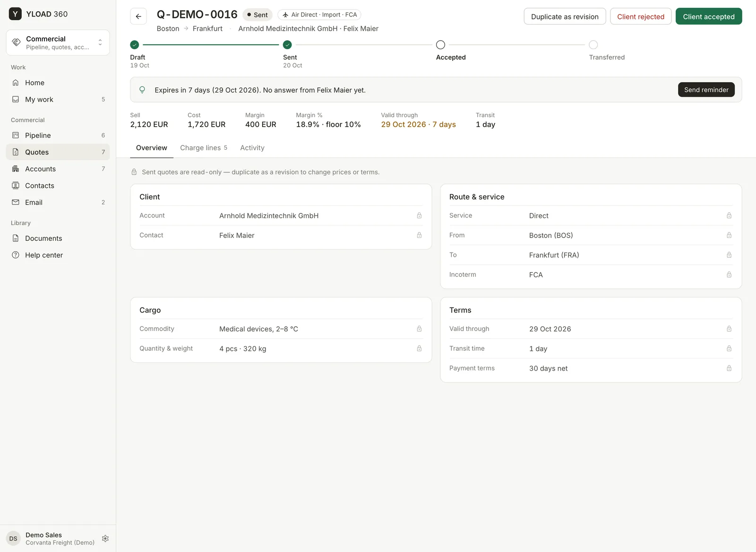Image resolution: width=756 pixels, height=552 pixels.
Task: Click the My work inbox icon
Action: pos(16,100)
